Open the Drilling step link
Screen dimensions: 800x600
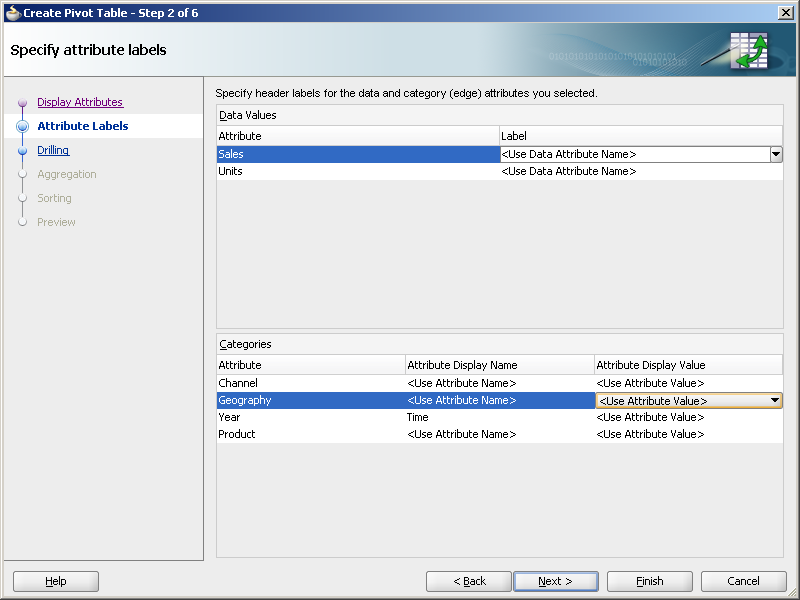pyautogui.click(x=52, y=150)
